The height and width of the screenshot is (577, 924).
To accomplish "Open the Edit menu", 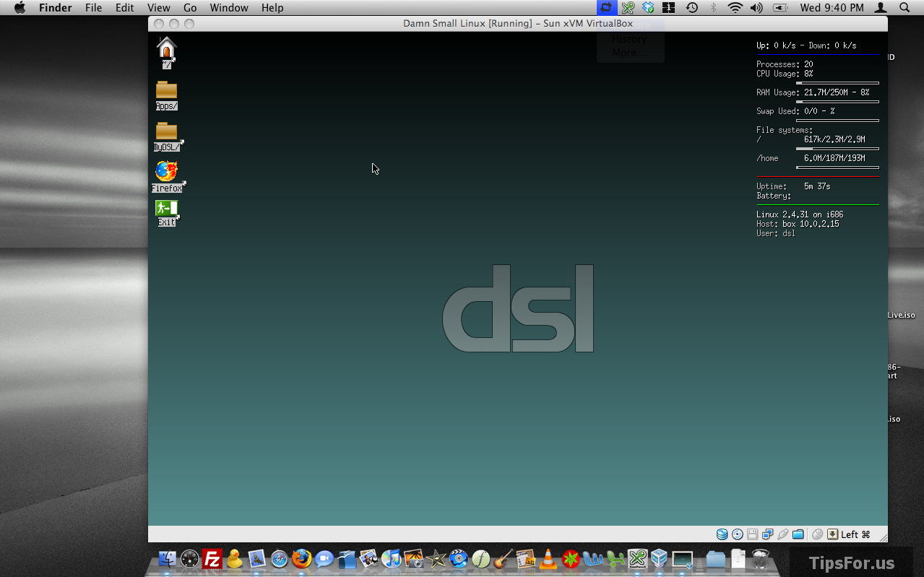I will (125, 8).
